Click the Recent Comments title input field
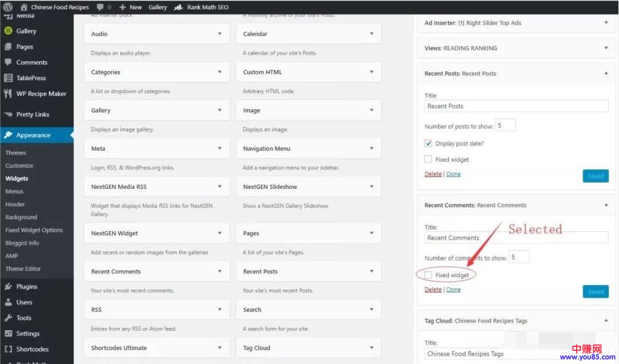The height and width of the screenshot is (364, 619). coord(516,238)
